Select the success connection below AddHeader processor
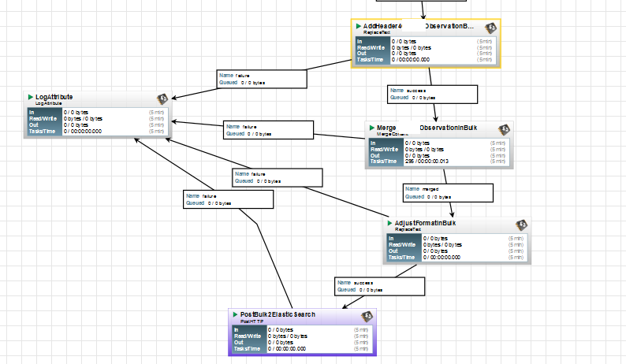Image resolution: width=626 pixels, height=364 pixels. click(432, 95)
